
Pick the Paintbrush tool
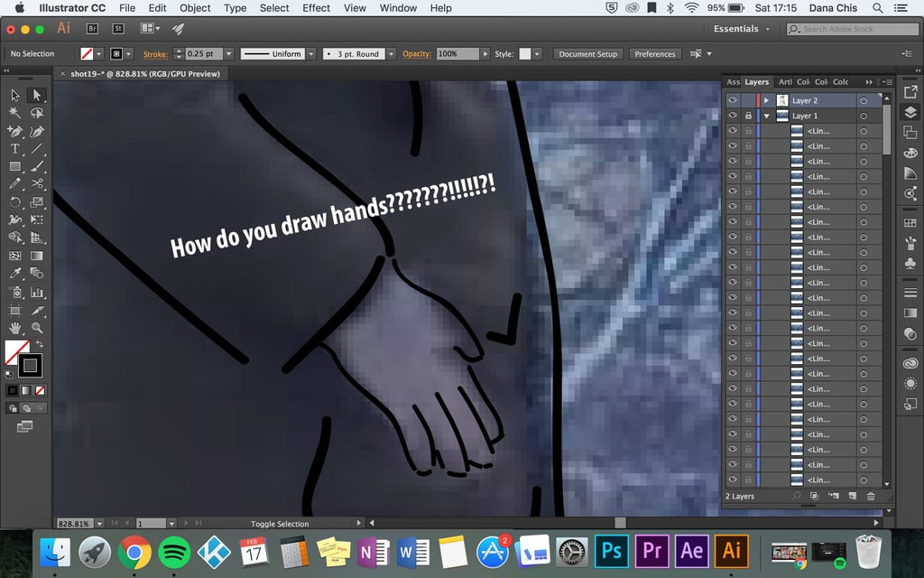(37, 166)
